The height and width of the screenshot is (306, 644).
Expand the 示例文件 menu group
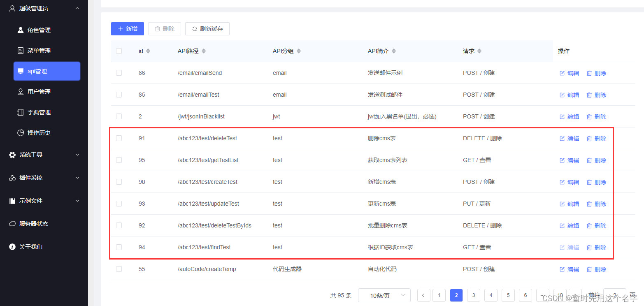coord(44,201)
